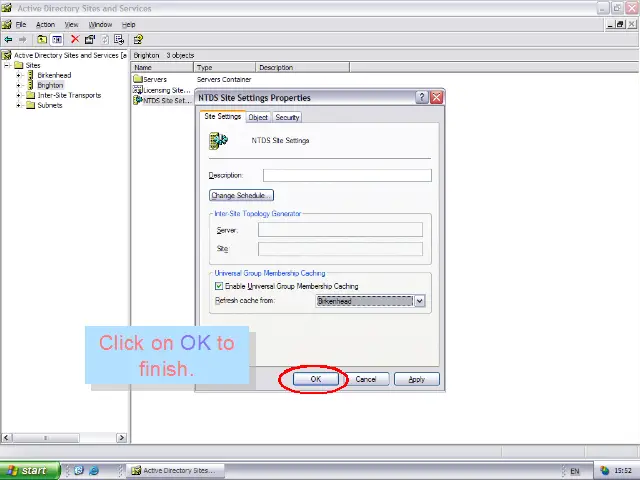Switch to the Object tab
Screen dimensions: 640x480
click(258, 118)
